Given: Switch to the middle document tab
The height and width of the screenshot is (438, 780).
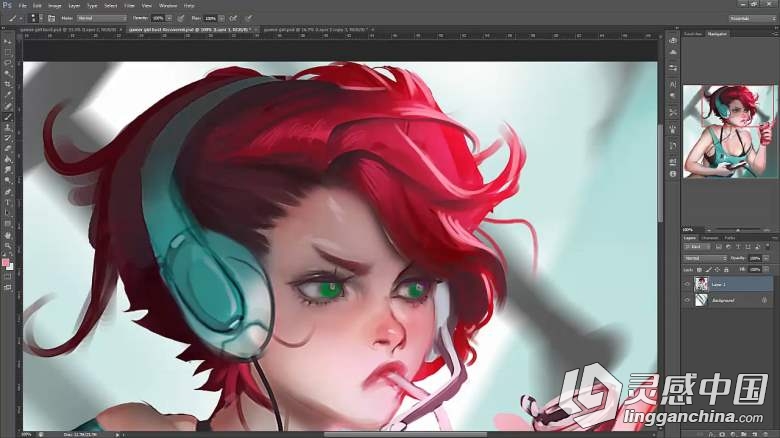Looking at the screenshot, I should (x=192, y=30).
